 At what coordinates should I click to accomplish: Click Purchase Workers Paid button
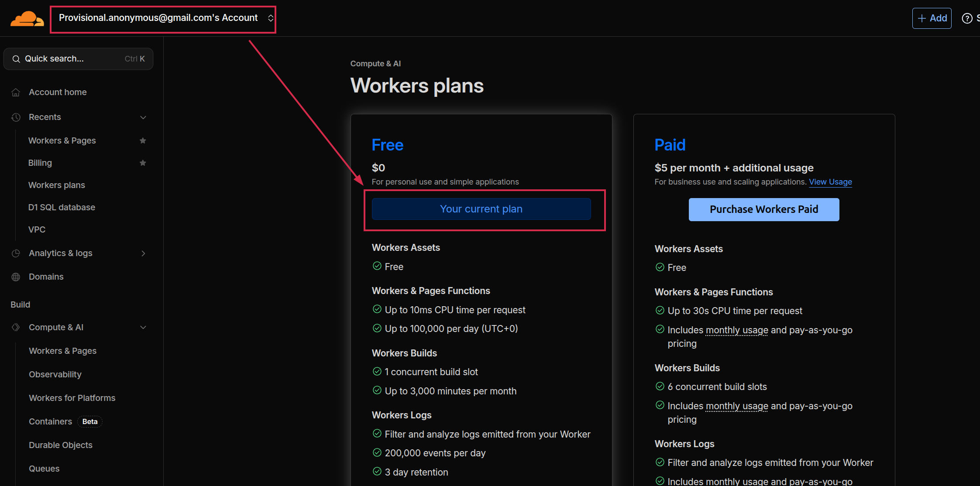(x=763, y=209)
